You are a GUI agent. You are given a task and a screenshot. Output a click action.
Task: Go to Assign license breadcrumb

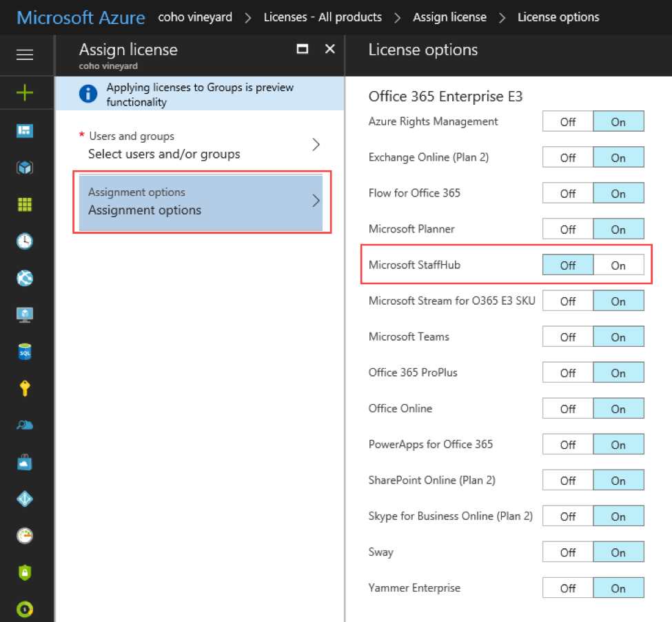449,17
